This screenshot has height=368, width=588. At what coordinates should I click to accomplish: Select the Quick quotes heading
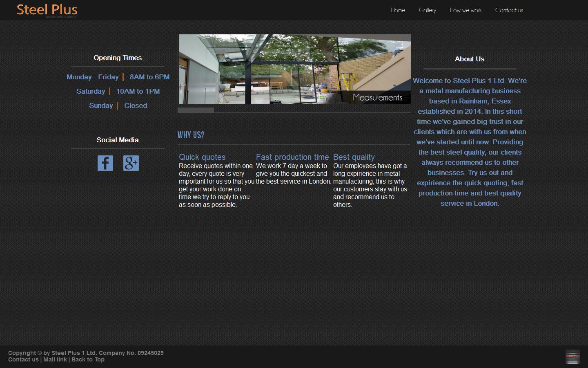pyautogui.click(x=202, y=157)
